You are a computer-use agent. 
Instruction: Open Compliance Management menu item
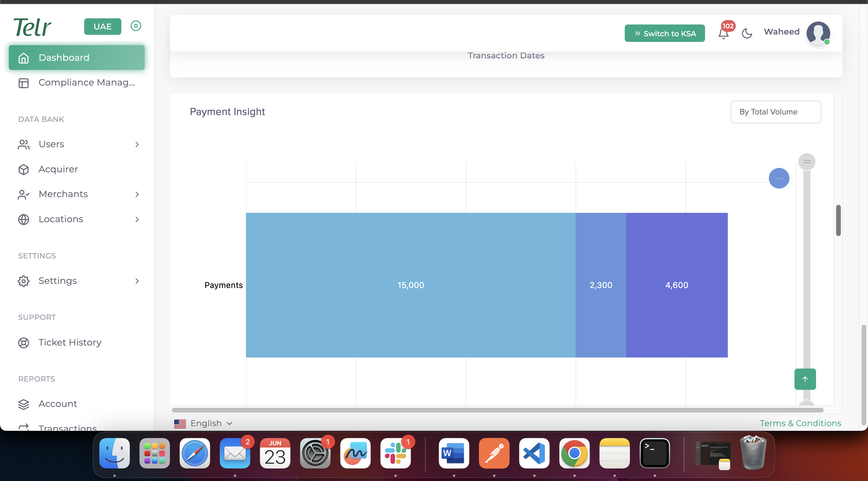pos(77,83)
